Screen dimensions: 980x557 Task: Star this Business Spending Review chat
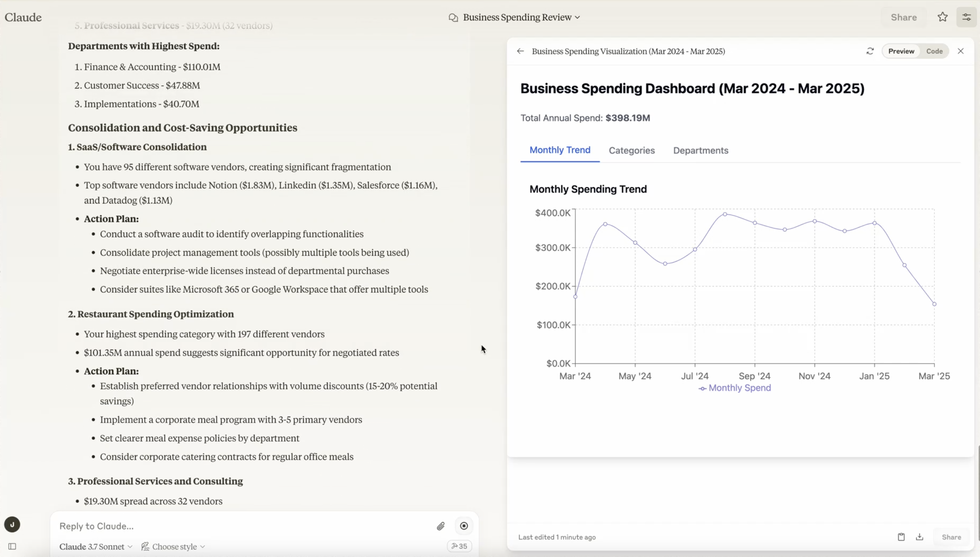(943, 17)
